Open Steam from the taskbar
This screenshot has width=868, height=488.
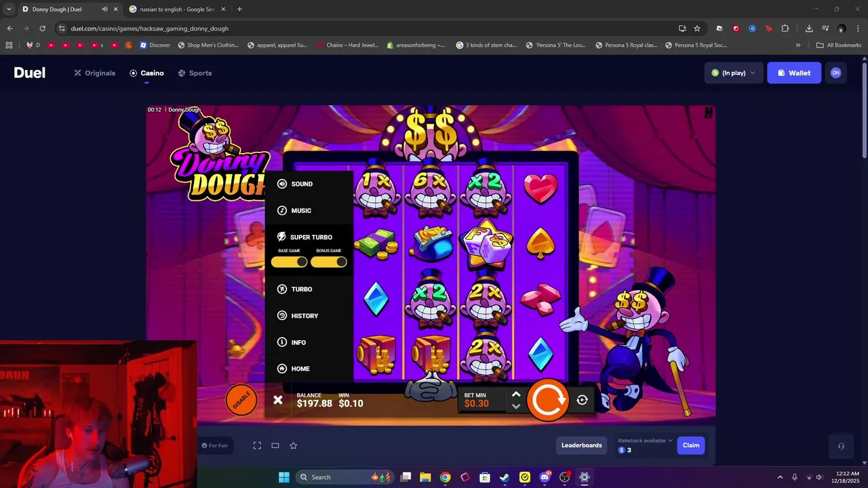(x=505, y=477)
